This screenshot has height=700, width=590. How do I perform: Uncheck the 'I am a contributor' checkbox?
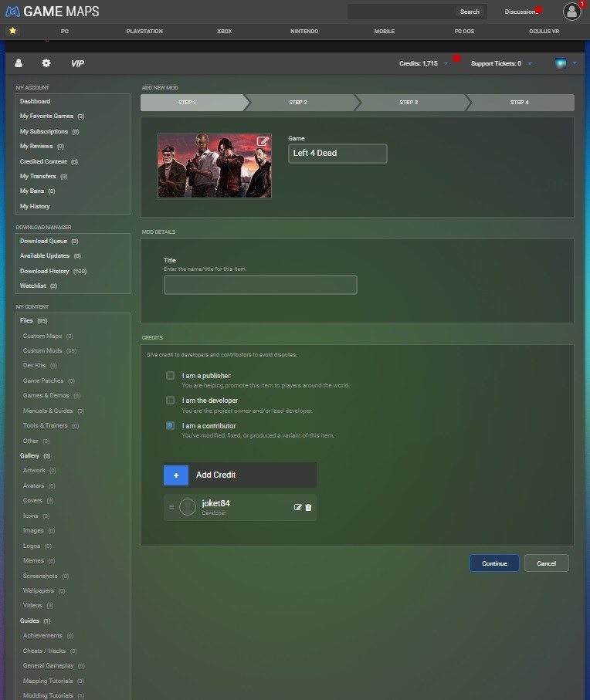tap(170, 425)
